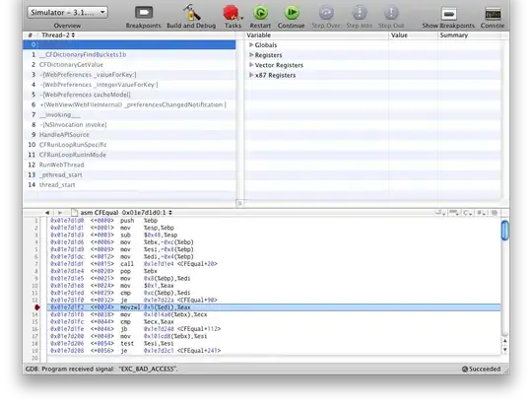Screen dimensions: 532x405
Task: Open the Simulator - 3.1 overview dropdown
Action: (x=68, y=13)
